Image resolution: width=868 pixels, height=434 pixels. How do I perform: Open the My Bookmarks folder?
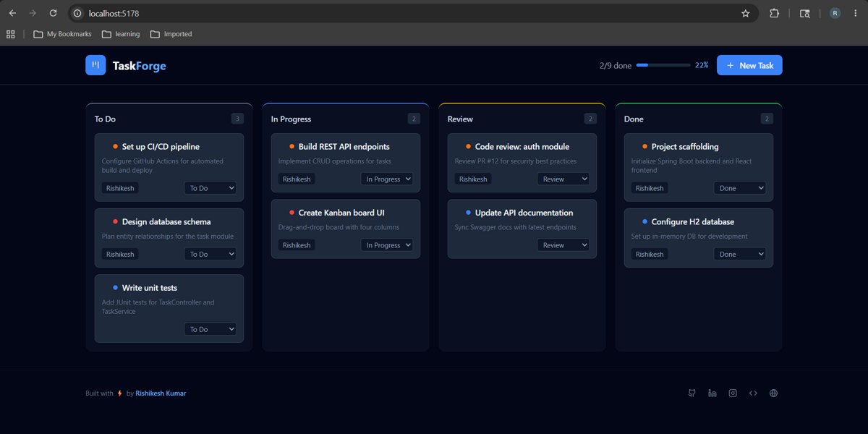[63, 34]
